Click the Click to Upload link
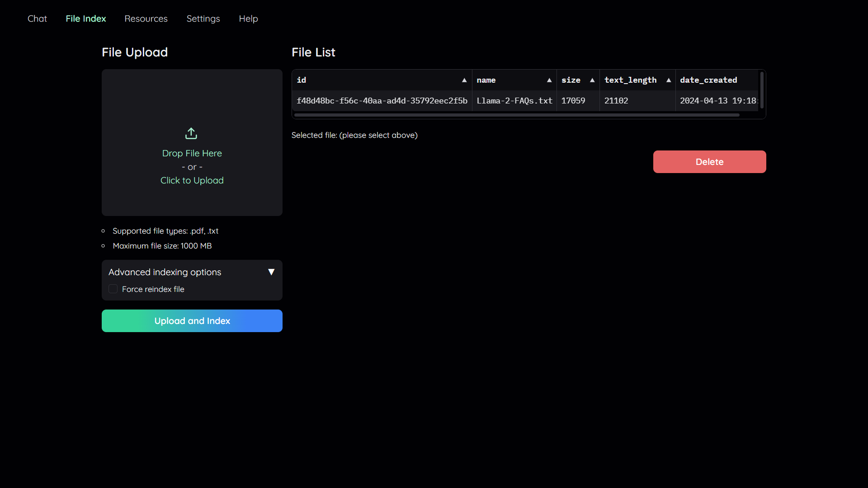 tap(192, 180)
